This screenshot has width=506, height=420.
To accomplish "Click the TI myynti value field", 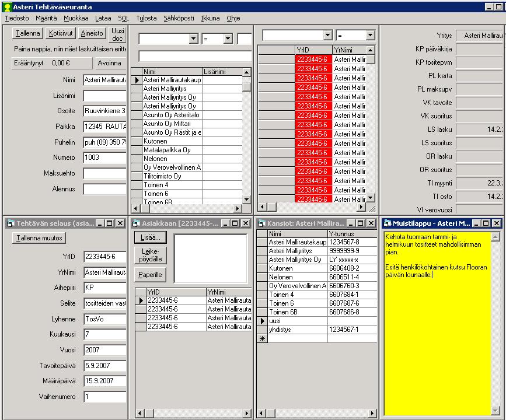I will [x=480, y=183].
